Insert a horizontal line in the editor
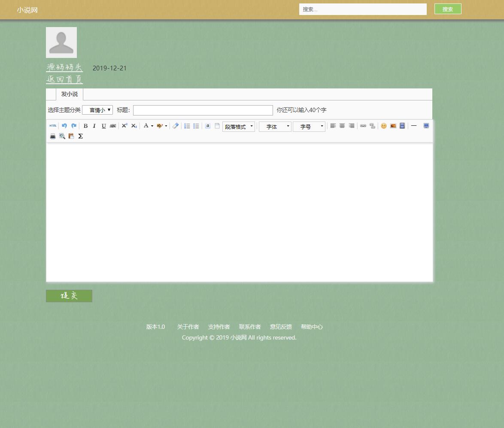Image resolution: width=504 pixels, height=428 pixels. pos(413,126)
